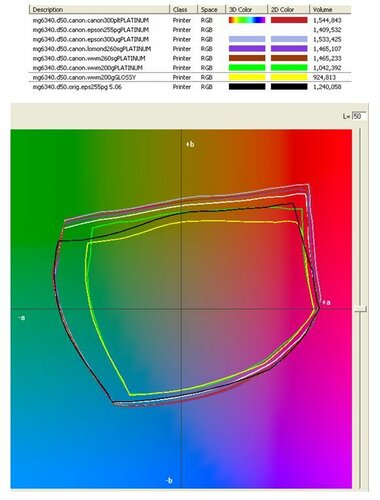Open yellow 2D swatch for wwm200gGLOSSY

point(289,77)
